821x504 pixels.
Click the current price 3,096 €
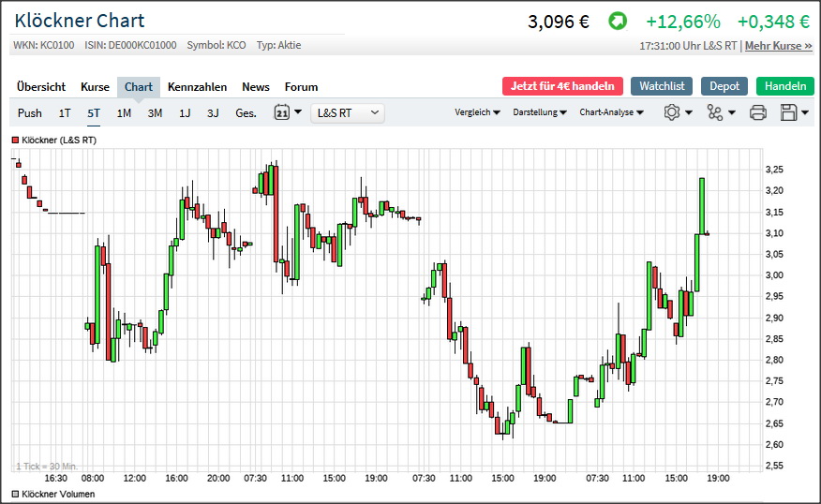[559, 22]
